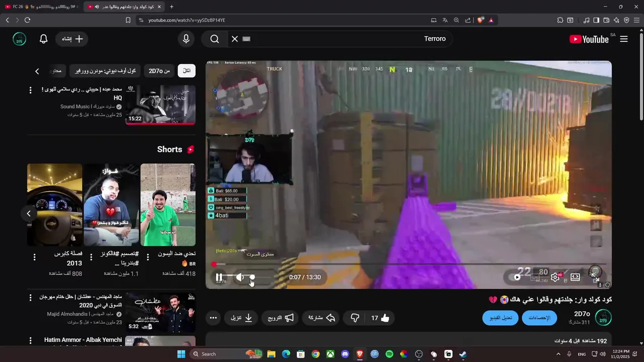Screen dimensions: 644x362
Task: Open YouTube guide hamburger menu
Action: 624,39
